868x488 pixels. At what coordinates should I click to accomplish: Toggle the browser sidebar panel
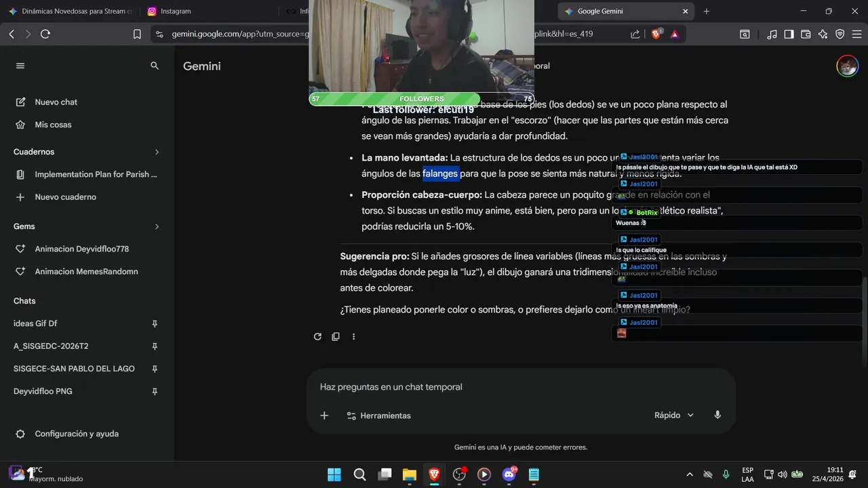click(789, 34)
